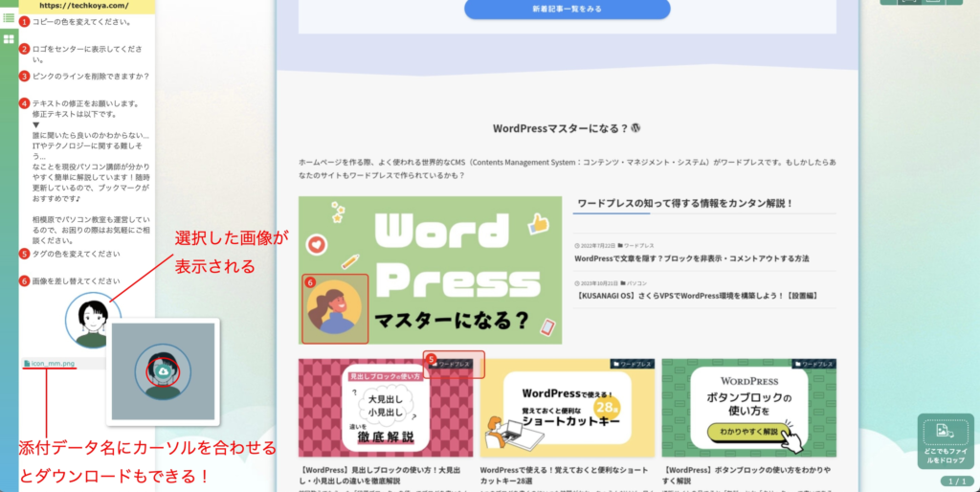Viewport: 980px width, 492px height.
Task: Open title 【WordPress】見出しブロックの使い方！大見出し
Action: point(381,475)
